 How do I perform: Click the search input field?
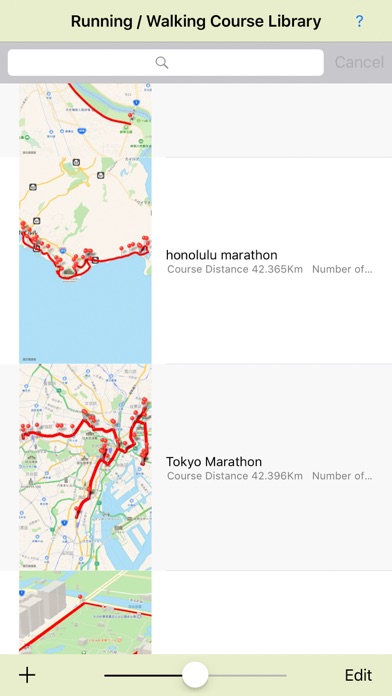pos(166,63)
